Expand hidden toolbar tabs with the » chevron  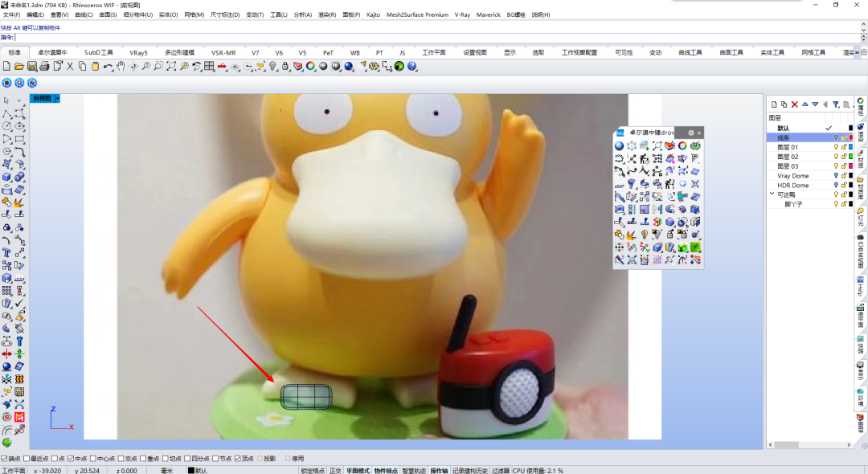click(857, 52)
